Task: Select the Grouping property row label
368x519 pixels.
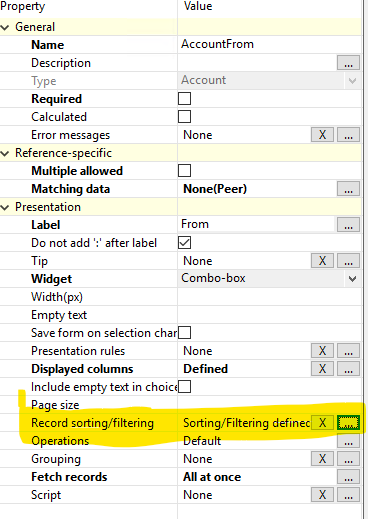Action: [56, 459]
